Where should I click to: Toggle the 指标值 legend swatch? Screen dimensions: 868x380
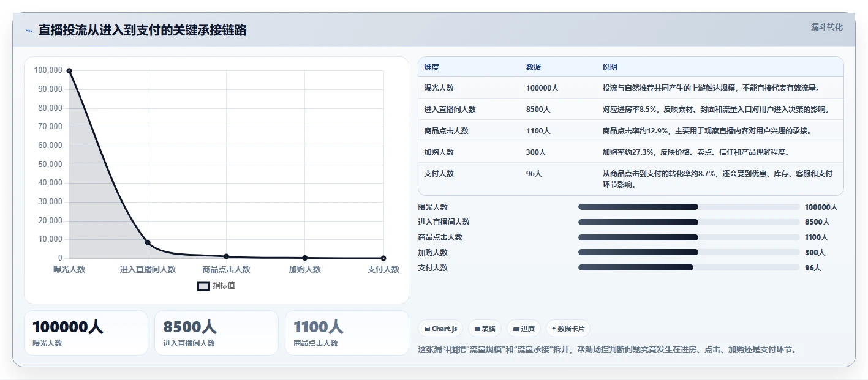pyautogui.click(x=203, y=286)
